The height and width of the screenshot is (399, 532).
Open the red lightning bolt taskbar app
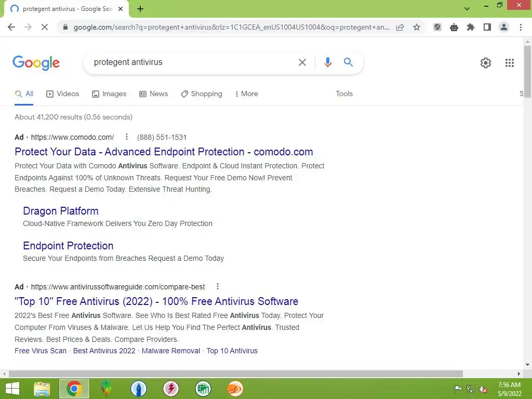pyautogui.click(x=170, y=389)
